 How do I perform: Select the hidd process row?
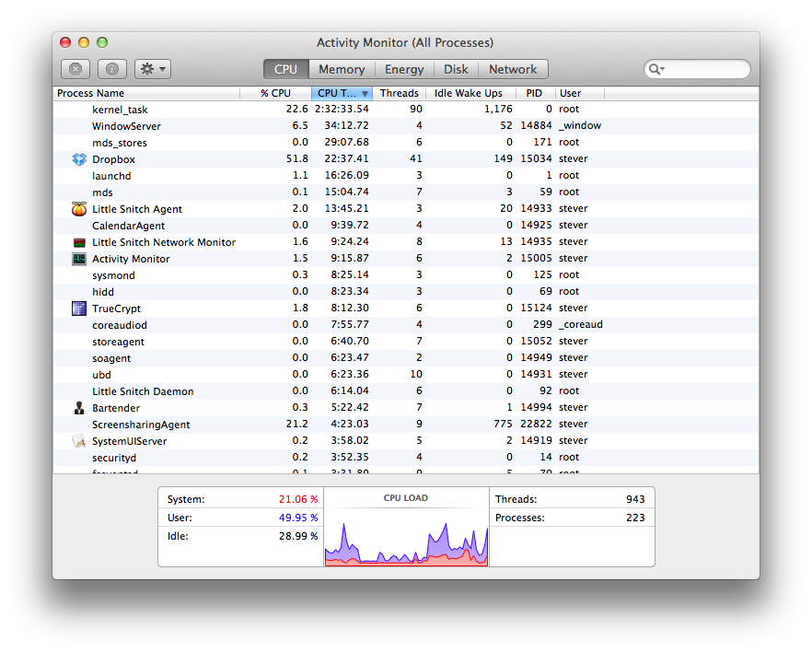[x=406, y=292]
